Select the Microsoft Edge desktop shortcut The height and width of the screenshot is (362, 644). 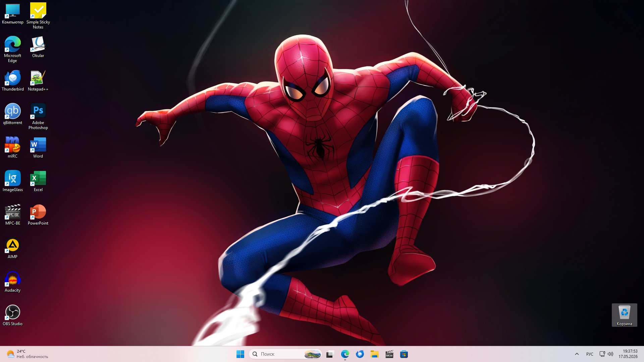point(13,49)
